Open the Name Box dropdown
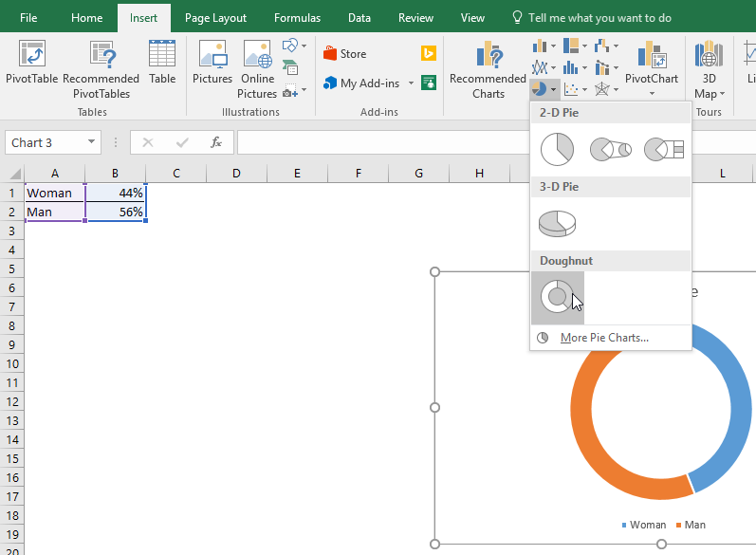Viewport: 756px width, 555px height. (x=91, y=142)
